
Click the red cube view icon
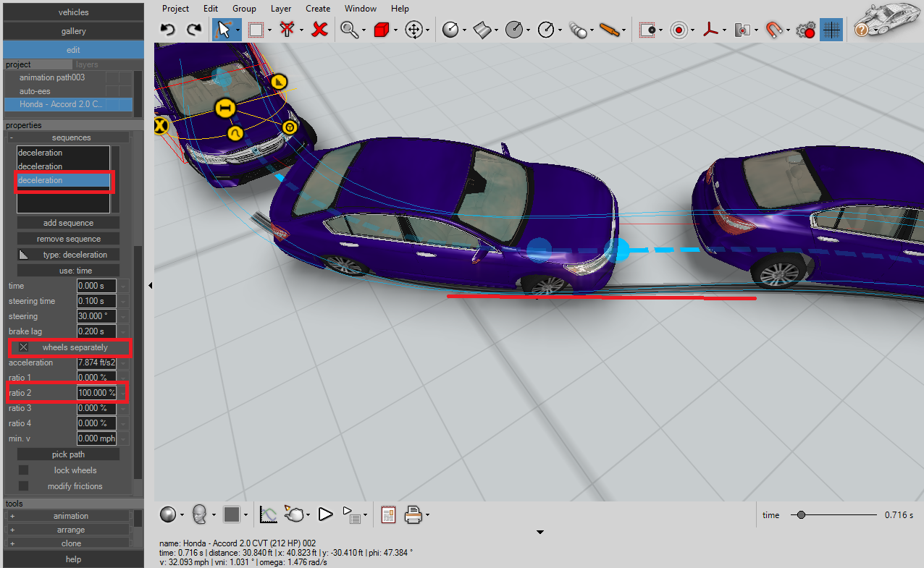pos(382,30)
